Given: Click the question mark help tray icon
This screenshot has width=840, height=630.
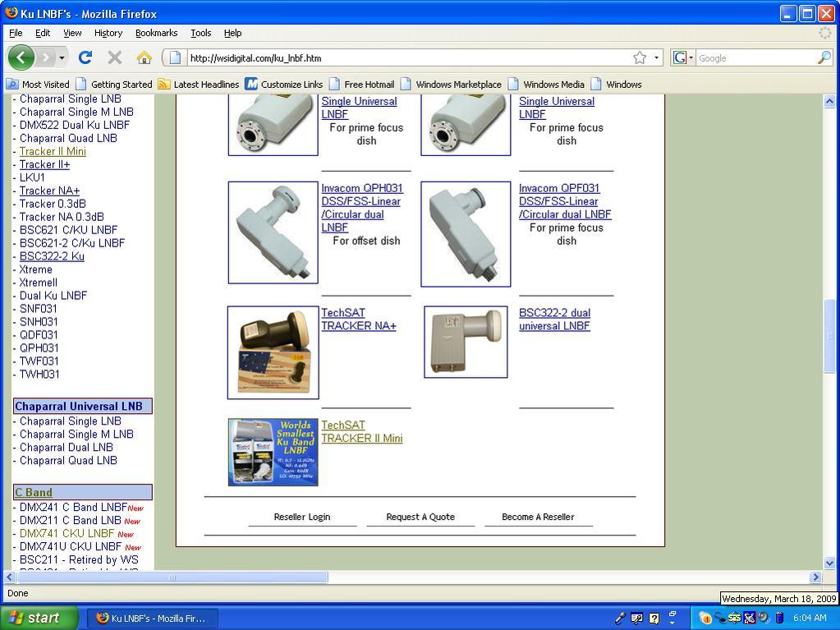Looking at the screenshot, I should coord(654,619).
